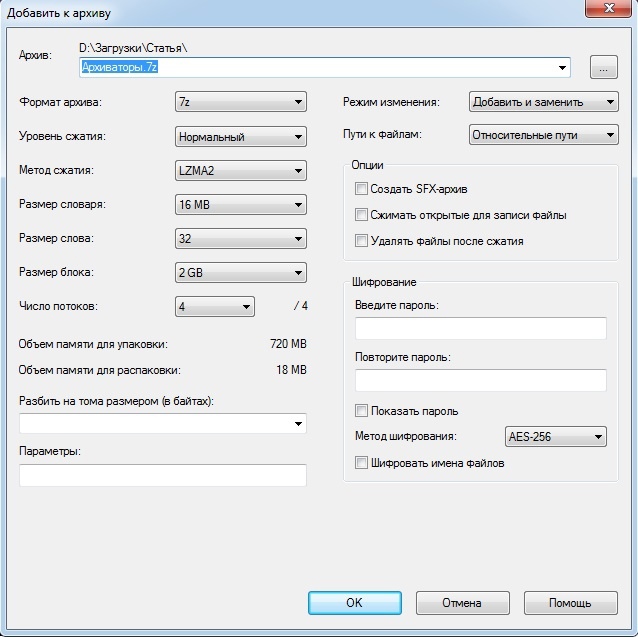Enable the Создать SFX-архив checkbox
Screen dimensions: 638x637
click(x=361, y=189)
